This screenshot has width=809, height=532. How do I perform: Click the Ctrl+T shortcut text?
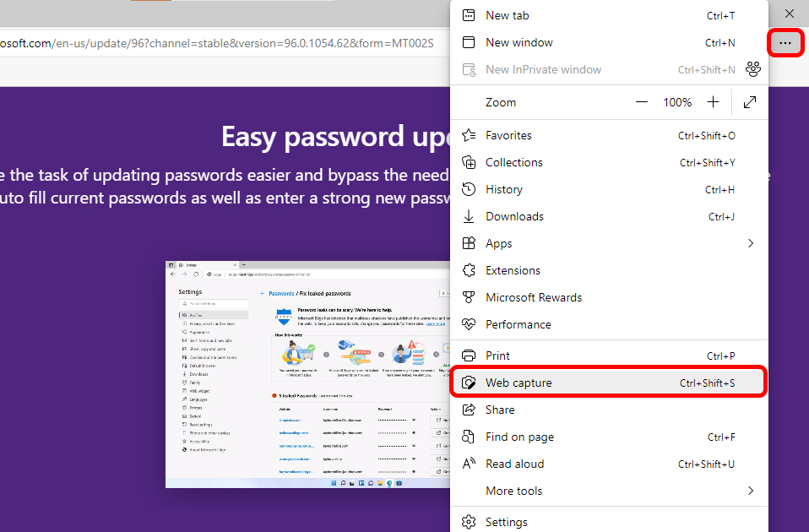pos(721,15)
